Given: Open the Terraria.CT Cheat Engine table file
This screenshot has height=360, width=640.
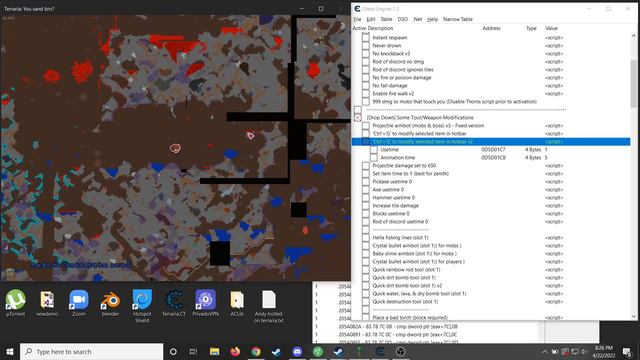Looking at the screenshot, I should tap(174, 303).
